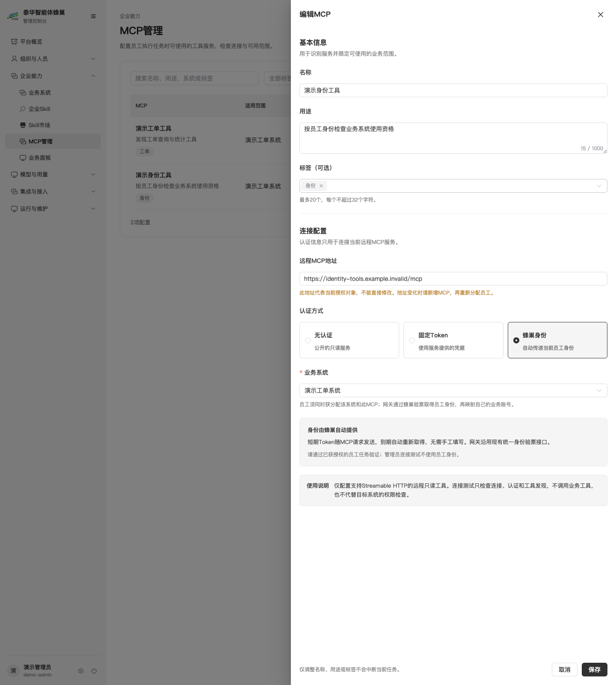Screen dimensions: 616x685
Task: Open Skill市场 in the sidebar
Action: (53, 125)
